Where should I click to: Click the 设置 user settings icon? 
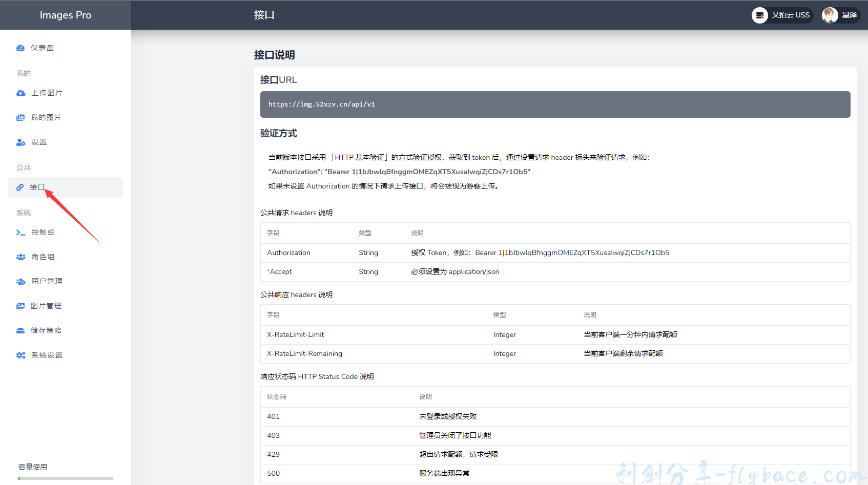[x=20, y=142]
